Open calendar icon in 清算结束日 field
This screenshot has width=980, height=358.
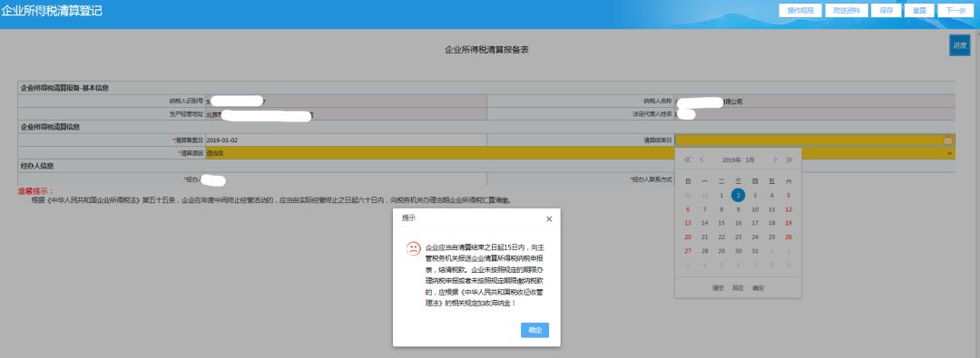coord(947,140)
